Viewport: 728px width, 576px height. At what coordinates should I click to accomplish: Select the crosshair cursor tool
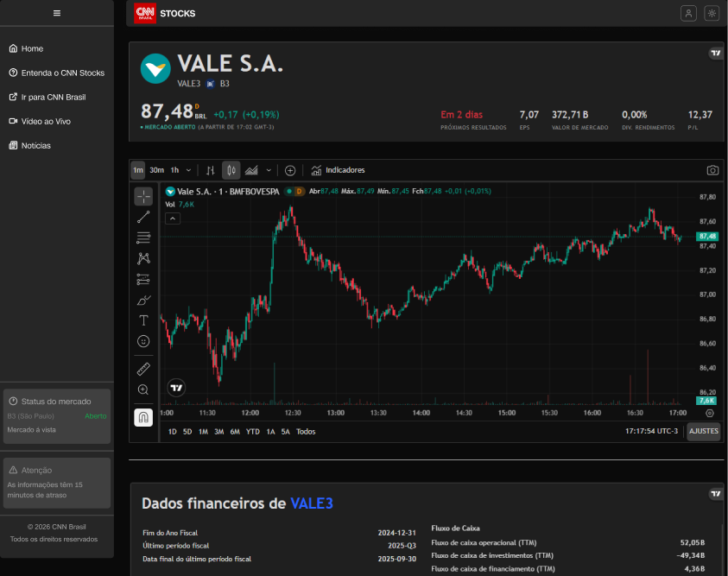143,196
